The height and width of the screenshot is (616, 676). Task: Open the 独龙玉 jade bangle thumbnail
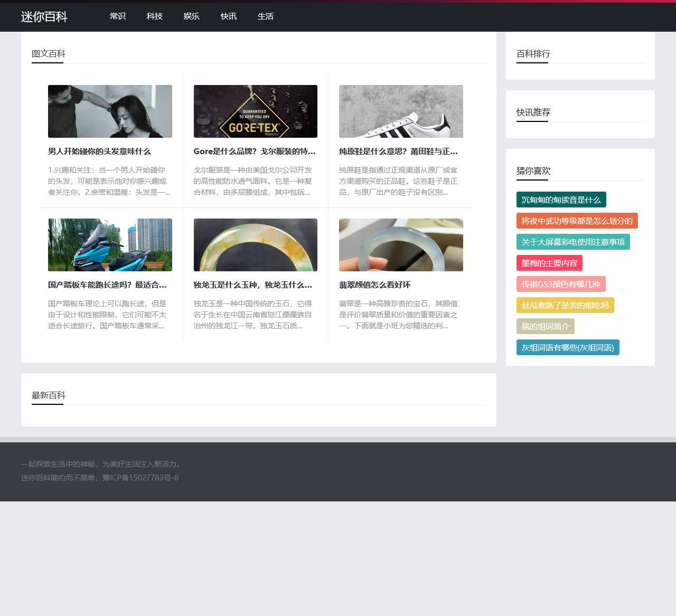[256, 245]
